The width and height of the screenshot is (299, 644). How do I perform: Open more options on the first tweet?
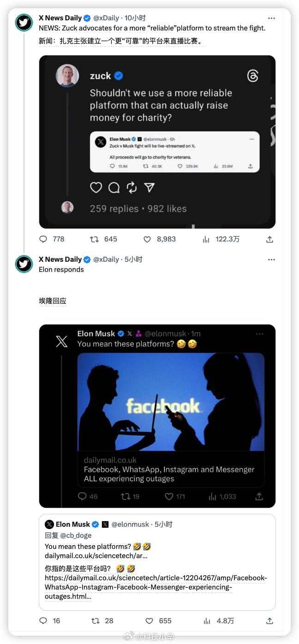pyautogui.click(x=271, y=18)
